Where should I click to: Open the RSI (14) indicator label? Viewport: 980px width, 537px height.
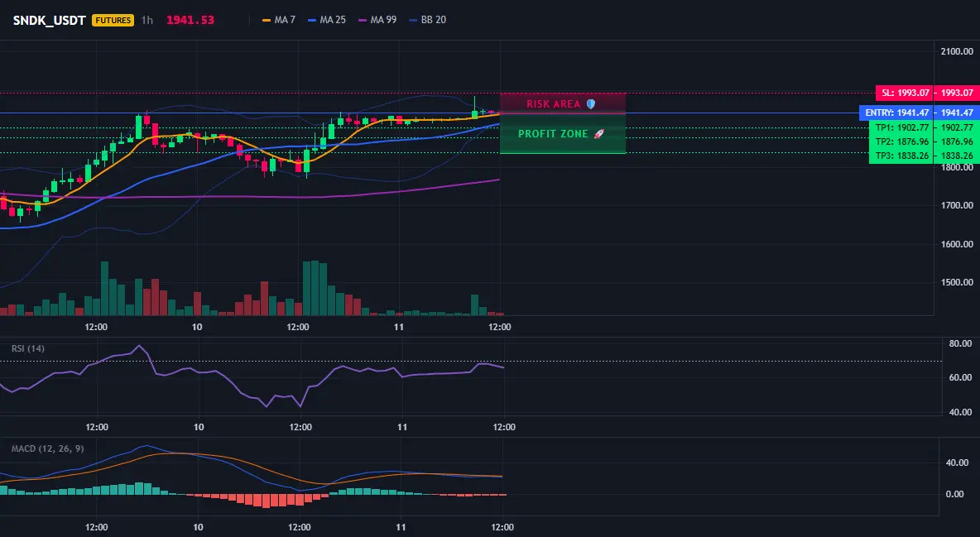[x=28, y=348]
